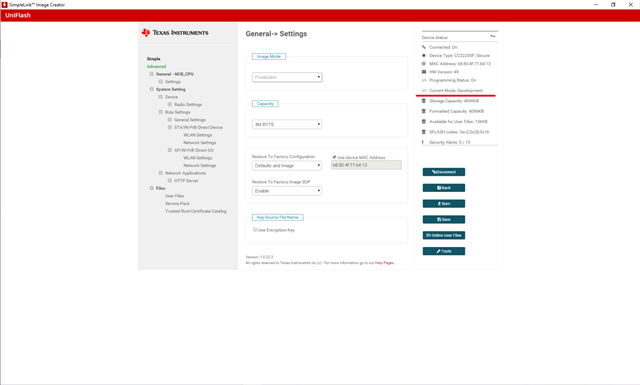Collapse the Device status panel arrow
640x385 pixels.
point(493,37)
